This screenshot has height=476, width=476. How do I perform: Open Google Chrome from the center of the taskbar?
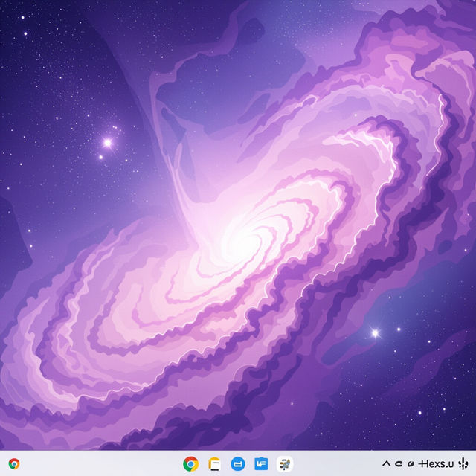pyautogui.click(x=190, y=464)
